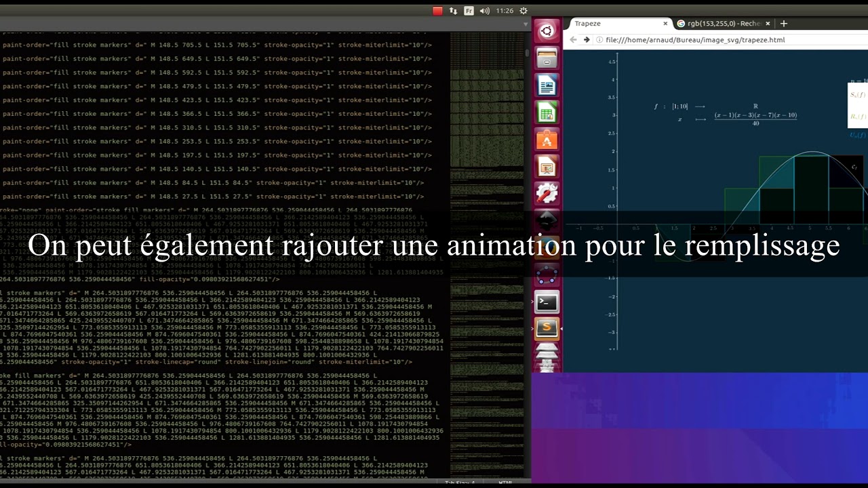Go forward in the browser
Screen dimensions: 868x488
[x=587, y=40]
